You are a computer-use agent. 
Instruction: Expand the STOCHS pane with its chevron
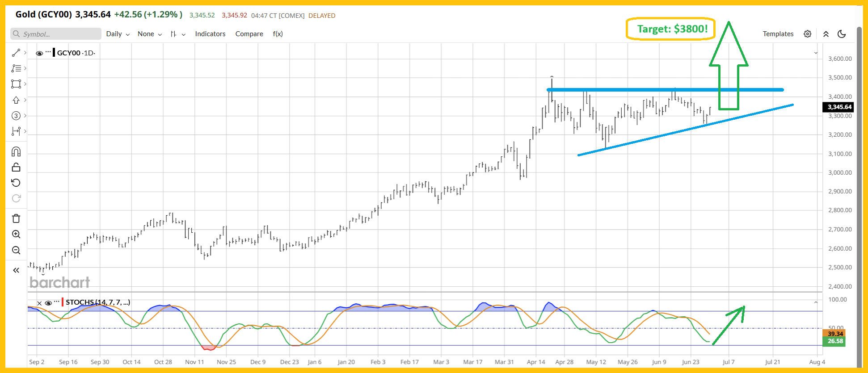pyautogui.click(x=816, y=302)
